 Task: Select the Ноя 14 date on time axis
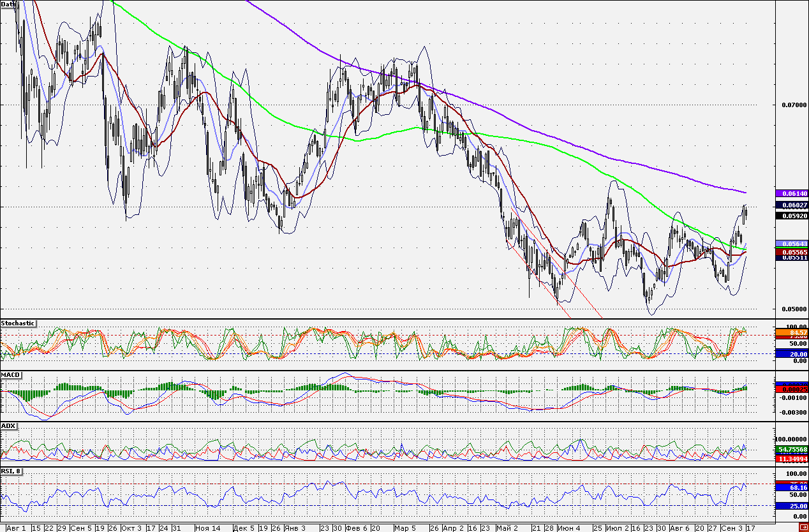[x=207, y=528]
